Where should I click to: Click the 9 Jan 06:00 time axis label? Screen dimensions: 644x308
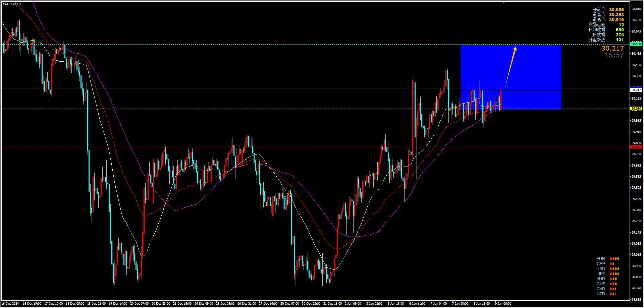coord(503,304)
